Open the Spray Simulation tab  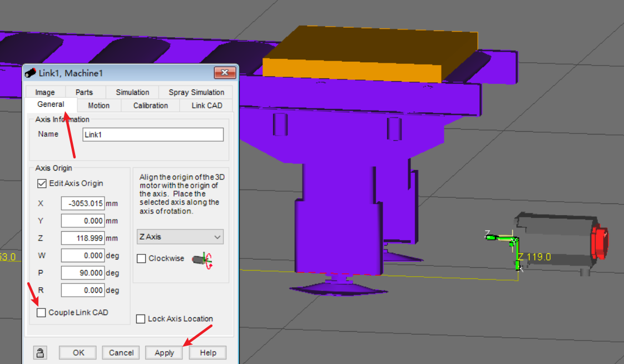[196, 92]
